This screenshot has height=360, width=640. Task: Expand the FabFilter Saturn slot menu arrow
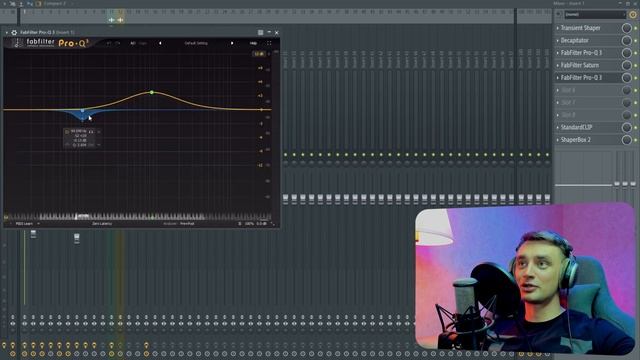click(x=558, y=65)
